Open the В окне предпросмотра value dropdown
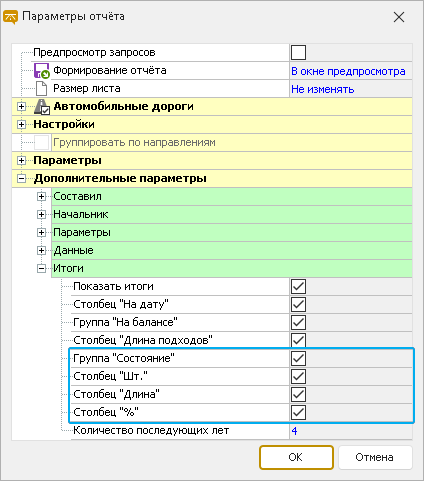 [x=351, y=71]
